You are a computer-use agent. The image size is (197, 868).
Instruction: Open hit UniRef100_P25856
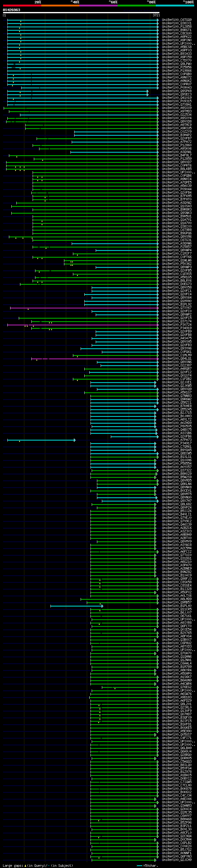(x=176, y=67)
